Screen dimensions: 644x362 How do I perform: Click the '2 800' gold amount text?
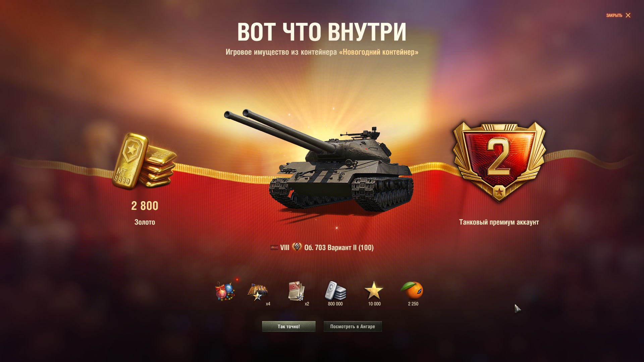click(145, 206)
